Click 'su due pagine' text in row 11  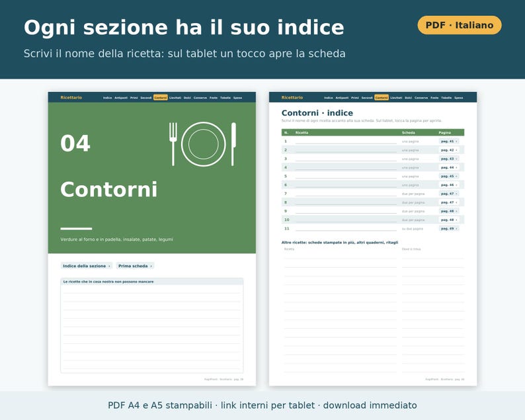[412, 229]
